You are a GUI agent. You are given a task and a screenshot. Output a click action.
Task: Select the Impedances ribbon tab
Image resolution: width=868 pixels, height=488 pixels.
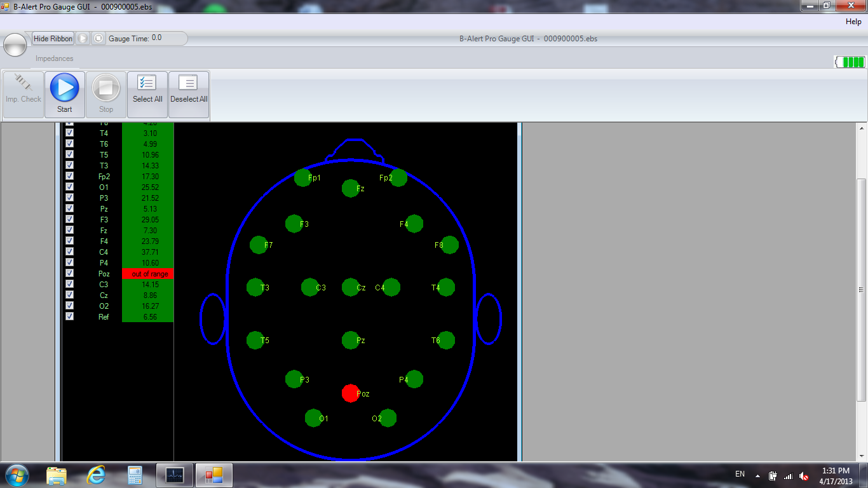[54, 58]
